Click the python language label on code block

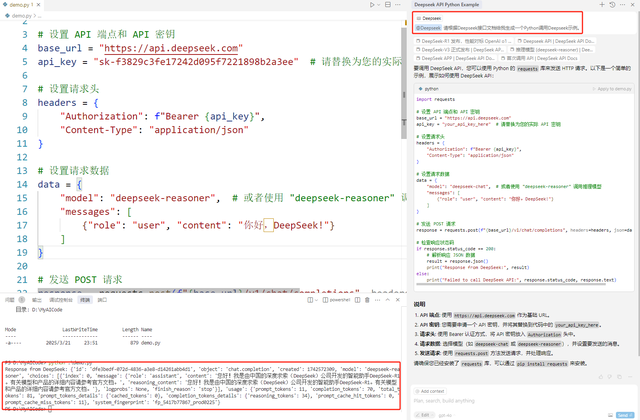[429, 89]
